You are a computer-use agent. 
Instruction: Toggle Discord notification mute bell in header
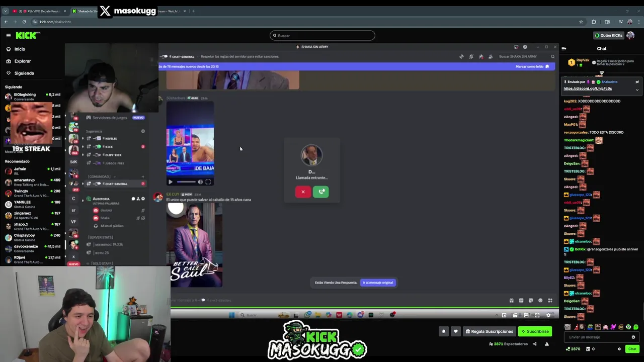click(471, 56)
